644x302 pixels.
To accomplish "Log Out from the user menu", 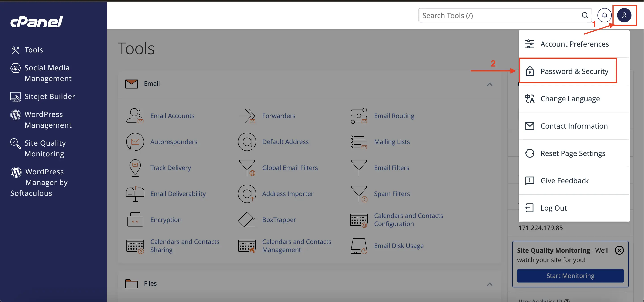I will click(574, 208).
